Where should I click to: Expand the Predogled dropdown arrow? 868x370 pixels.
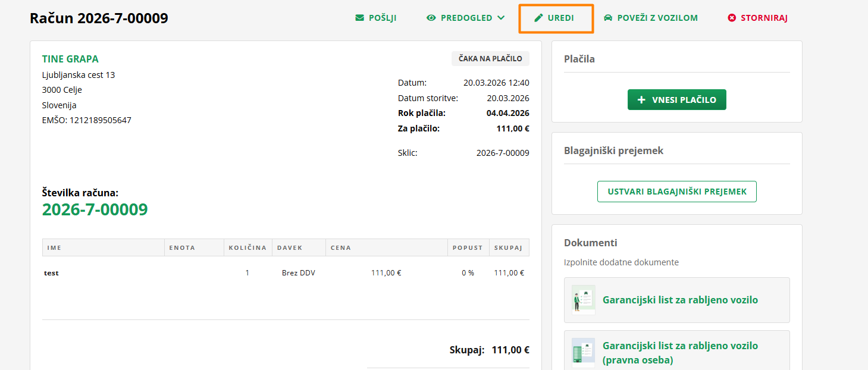(x=501, y=18)
